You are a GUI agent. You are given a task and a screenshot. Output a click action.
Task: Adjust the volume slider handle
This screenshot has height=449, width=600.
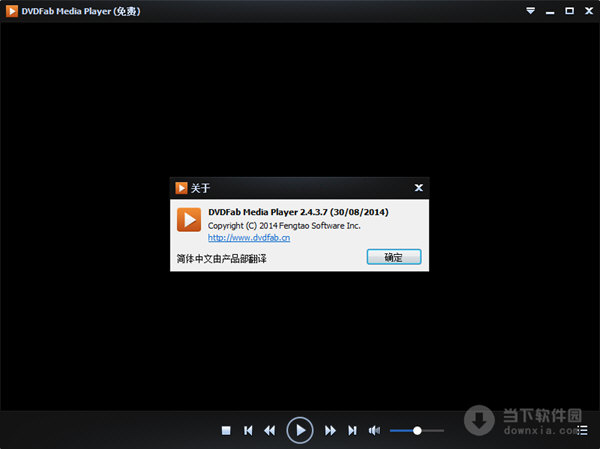point(417,431)
